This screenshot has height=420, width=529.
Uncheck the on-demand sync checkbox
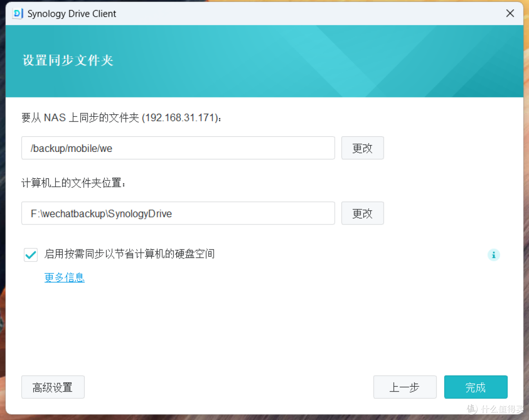(31, 254)
